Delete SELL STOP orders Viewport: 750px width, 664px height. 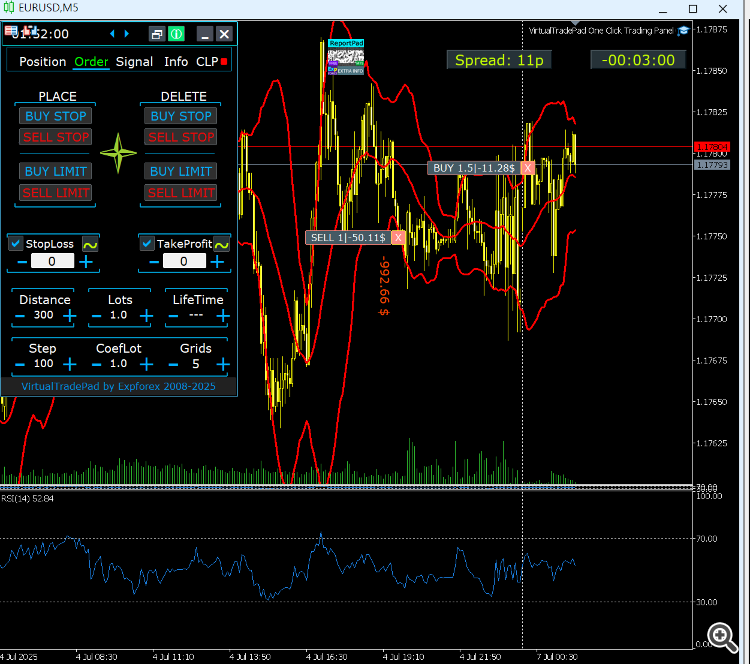[x=181, y=137]
